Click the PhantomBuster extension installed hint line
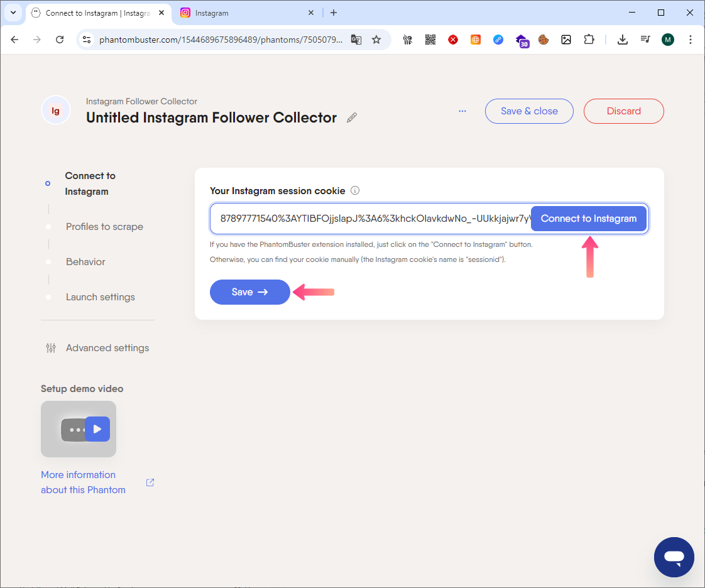705x588 pixels. [371, 244]
